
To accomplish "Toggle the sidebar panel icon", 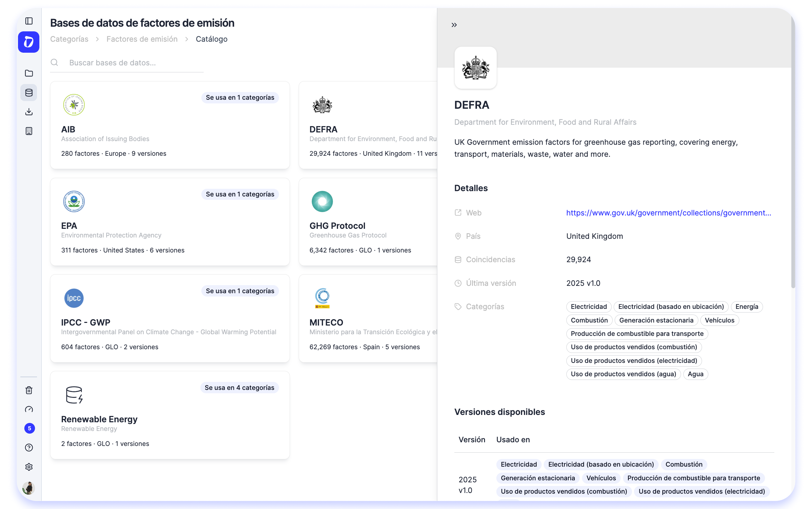I will click(x=29, y=21).
